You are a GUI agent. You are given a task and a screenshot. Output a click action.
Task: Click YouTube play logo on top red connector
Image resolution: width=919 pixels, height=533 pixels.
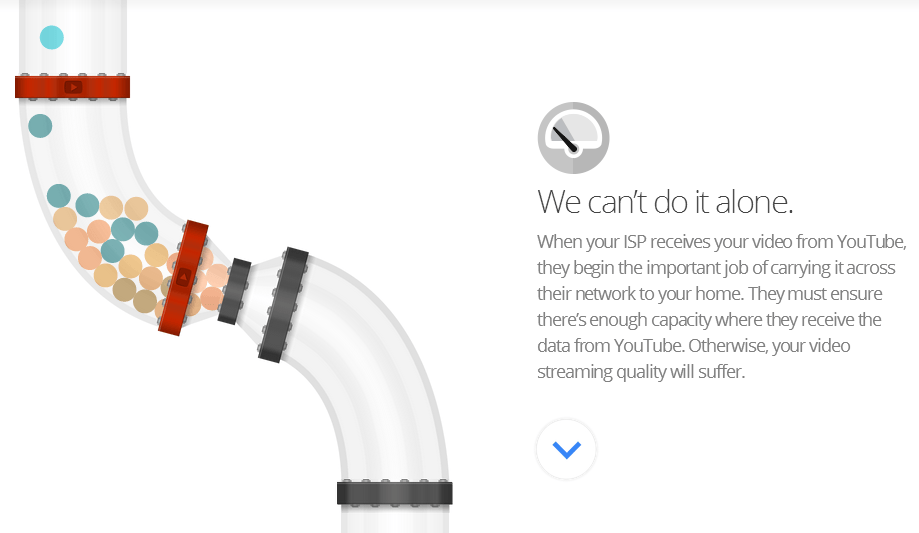(x=73, y=87)
